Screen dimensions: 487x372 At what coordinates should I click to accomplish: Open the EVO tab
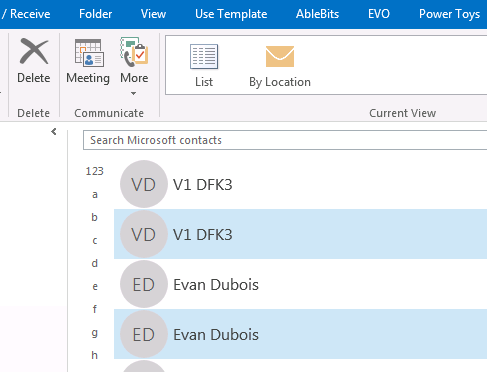pyautogui.click(x=379, y=14)
